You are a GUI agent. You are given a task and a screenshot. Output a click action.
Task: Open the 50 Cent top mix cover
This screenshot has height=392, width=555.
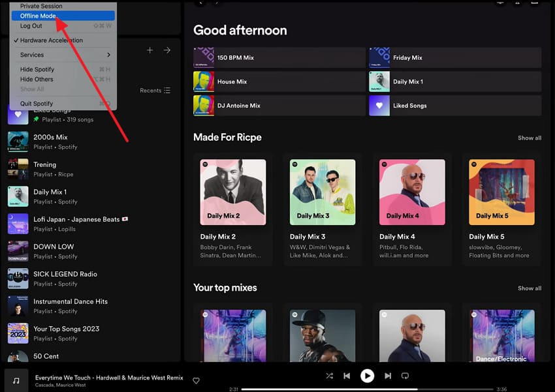point(323,336)
